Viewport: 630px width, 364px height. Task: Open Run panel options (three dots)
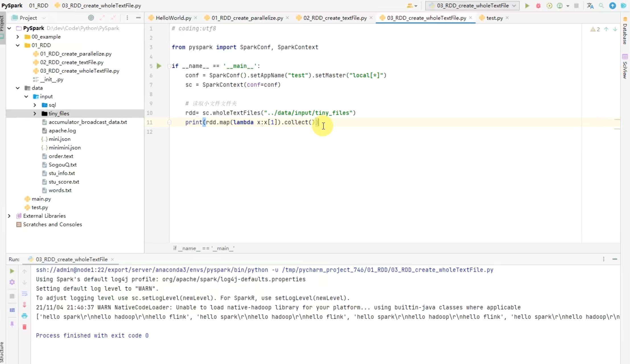tap(604, 259)
